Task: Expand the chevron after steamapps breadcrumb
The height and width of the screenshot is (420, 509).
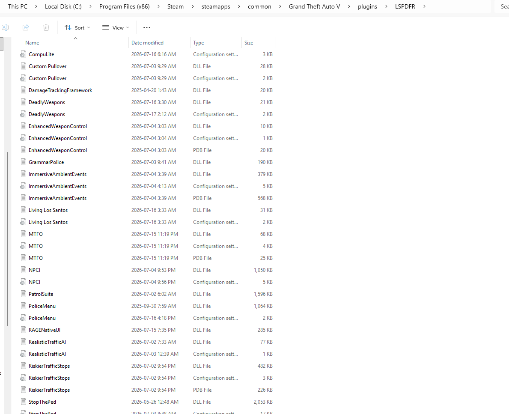Action: [x=239, y=6]
